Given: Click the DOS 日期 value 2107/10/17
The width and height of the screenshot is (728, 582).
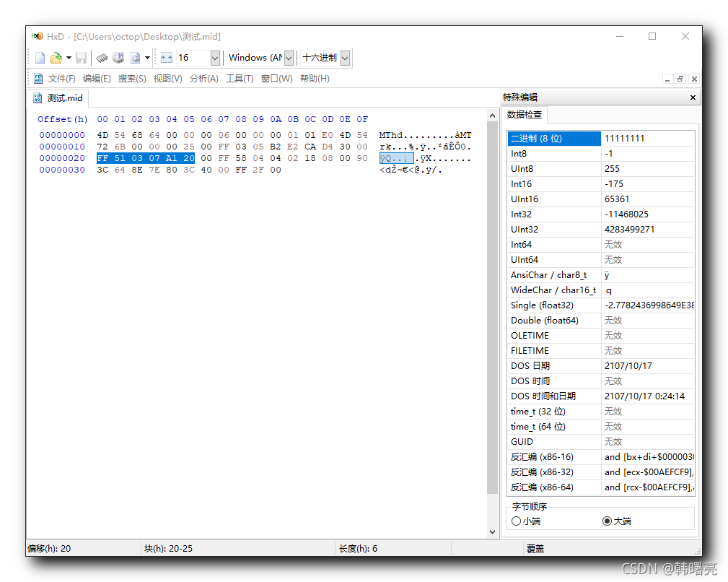Looking at the screenshot, I should [x=628, y=366].
